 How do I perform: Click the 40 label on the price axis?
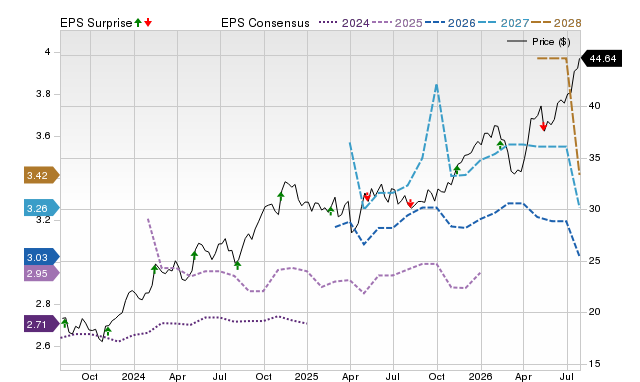(594, 106)
